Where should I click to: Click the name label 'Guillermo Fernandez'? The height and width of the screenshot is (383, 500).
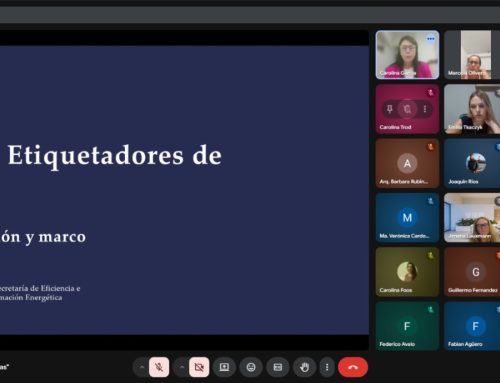(x=473, y=290)
